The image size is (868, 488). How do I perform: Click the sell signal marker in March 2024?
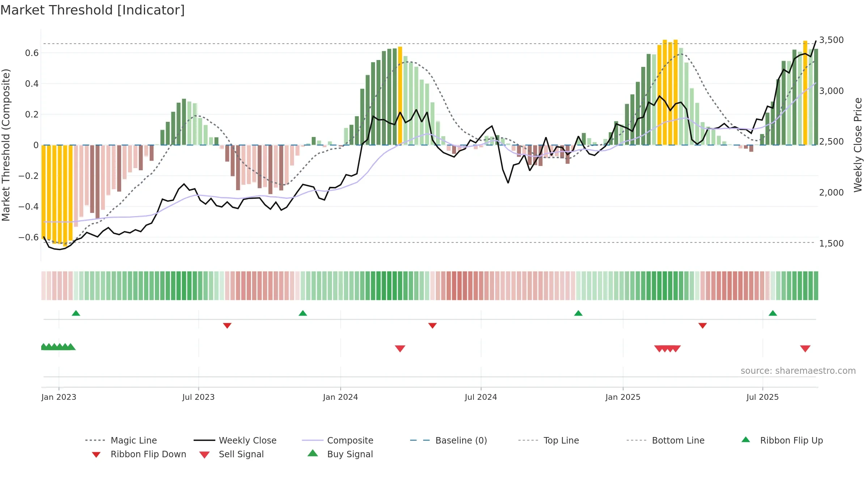pos(400,349)
